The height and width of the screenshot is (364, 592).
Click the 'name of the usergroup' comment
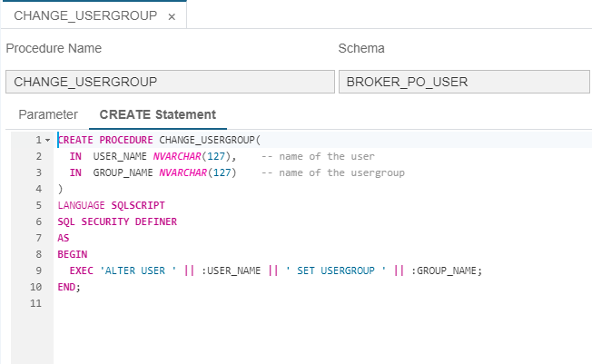[x=333, y=173]
